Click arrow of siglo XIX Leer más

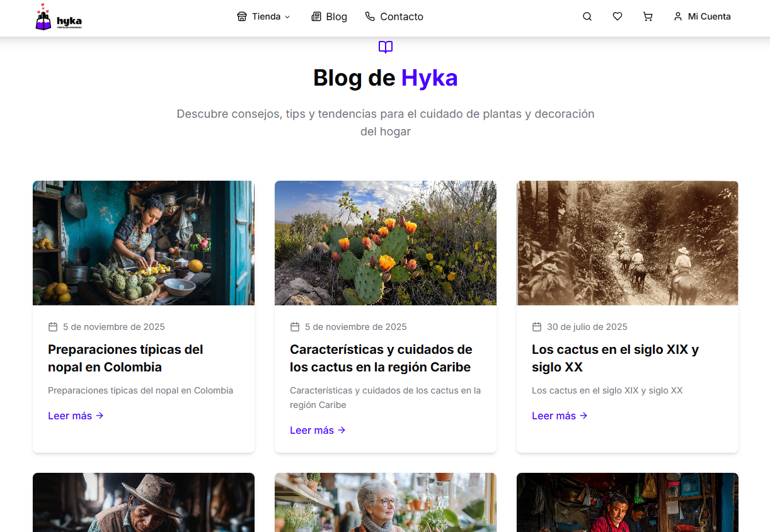pos(583,416)
